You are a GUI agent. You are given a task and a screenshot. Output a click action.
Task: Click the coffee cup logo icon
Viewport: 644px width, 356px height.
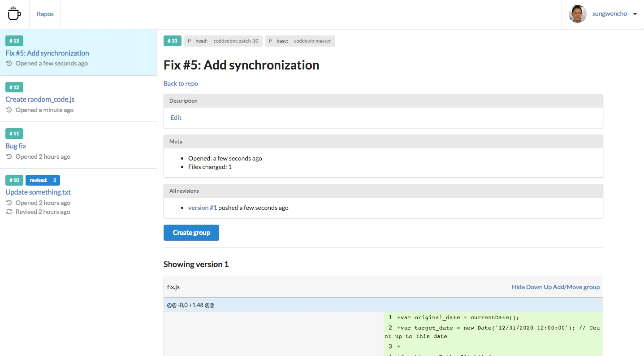click(14, 14)
